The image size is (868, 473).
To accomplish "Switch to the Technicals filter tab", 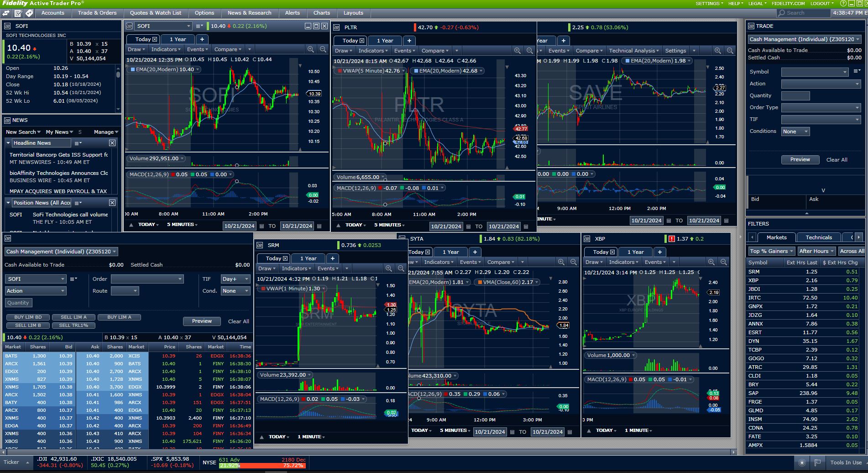I will pyautogui.click(x=819, y=237).
